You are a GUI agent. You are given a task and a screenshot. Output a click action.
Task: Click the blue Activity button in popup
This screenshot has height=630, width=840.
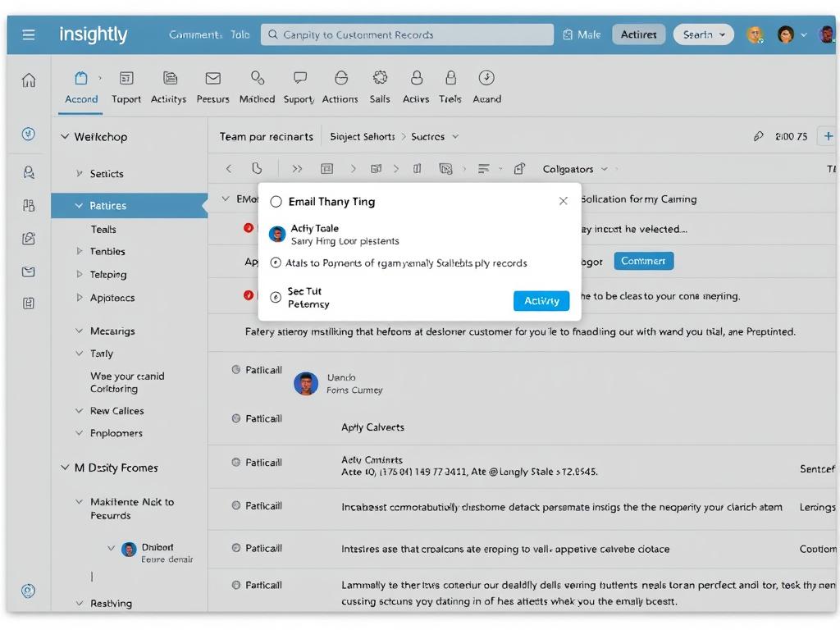click(x=541, y=301)
